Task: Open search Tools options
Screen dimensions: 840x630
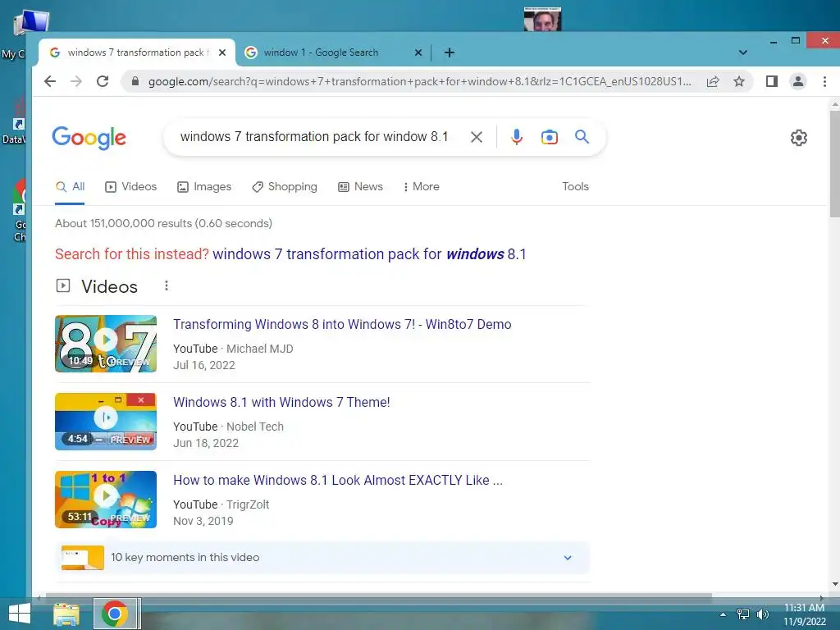Action: 575,186
